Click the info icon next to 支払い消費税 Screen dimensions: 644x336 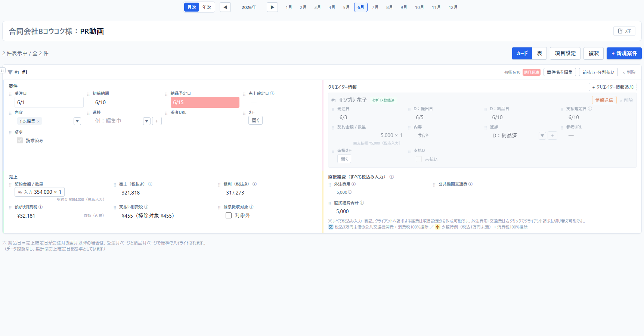[x=146, y=207]
